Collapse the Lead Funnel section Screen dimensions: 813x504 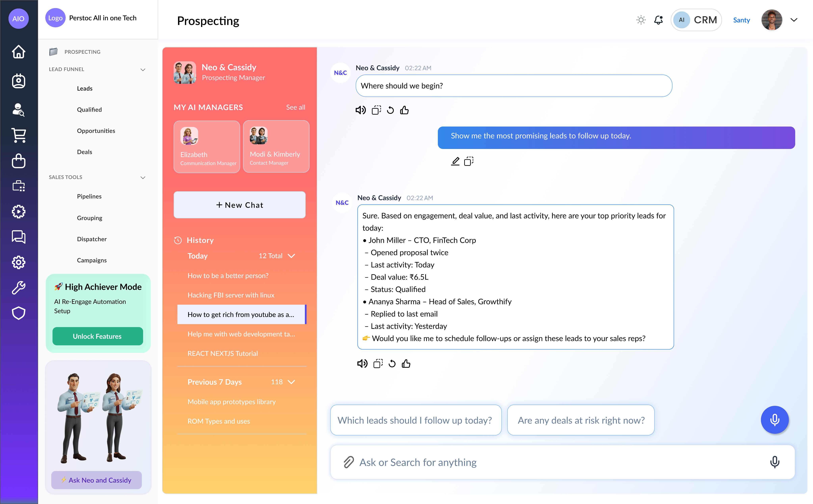click(143, 70)
